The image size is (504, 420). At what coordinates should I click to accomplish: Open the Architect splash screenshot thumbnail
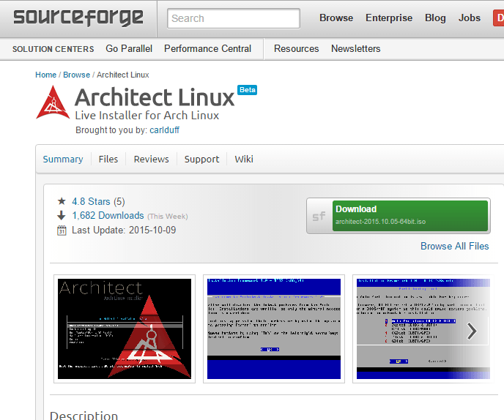[x=125, y=329]
